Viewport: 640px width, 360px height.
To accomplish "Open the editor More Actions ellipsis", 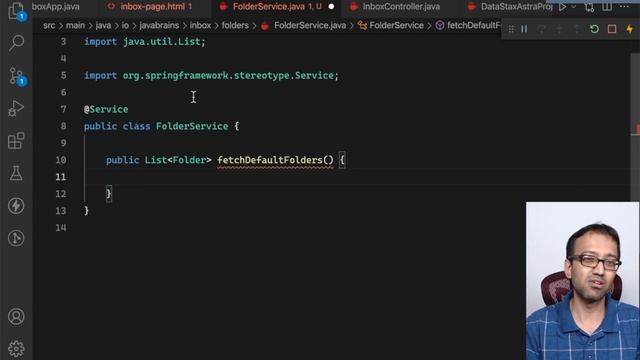I will coord(624,7).
